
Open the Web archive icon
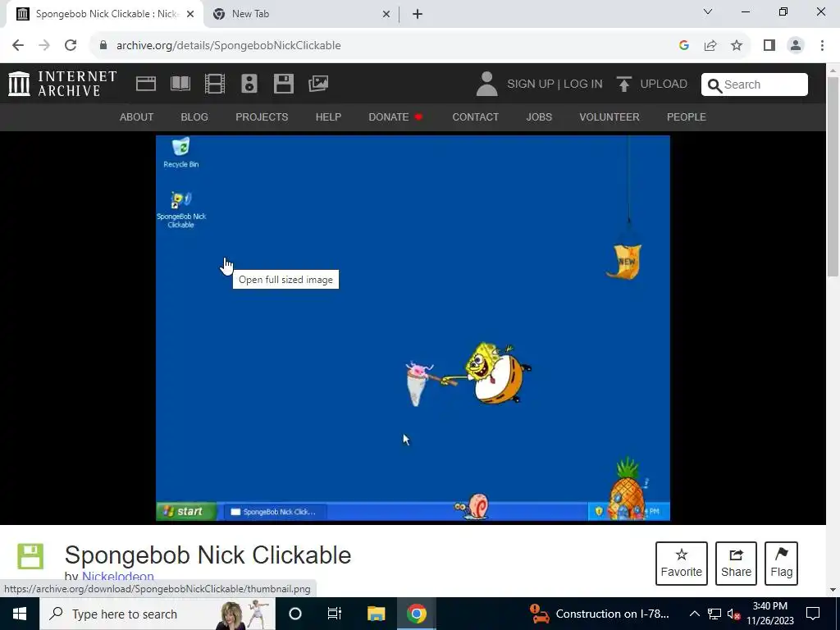click(146, 84)
